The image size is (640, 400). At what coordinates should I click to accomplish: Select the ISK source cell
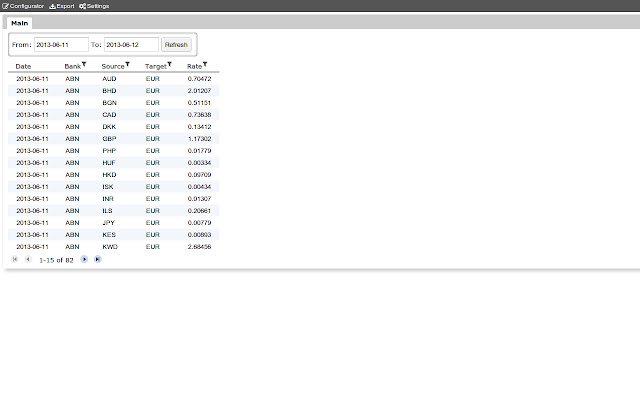pyautogui.click(x=108, y=187)
